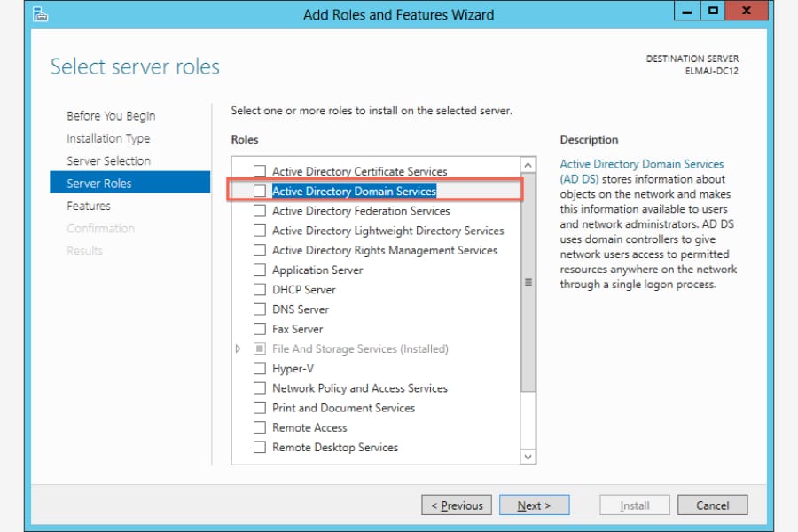The width and height of the screenshot is (798, 532).
Task: Click the roles list scroll down arrow
Action: click(528, 456)
